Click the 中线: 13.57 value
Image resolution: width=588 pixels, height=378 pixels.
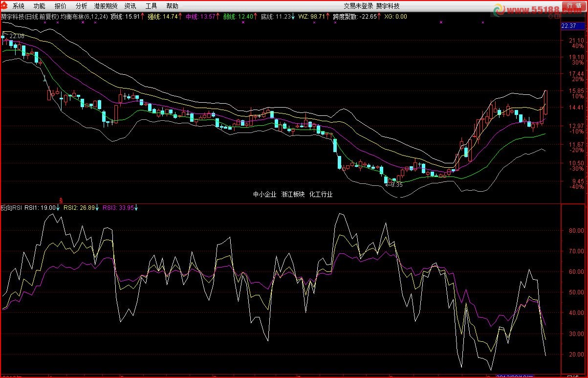200,16
